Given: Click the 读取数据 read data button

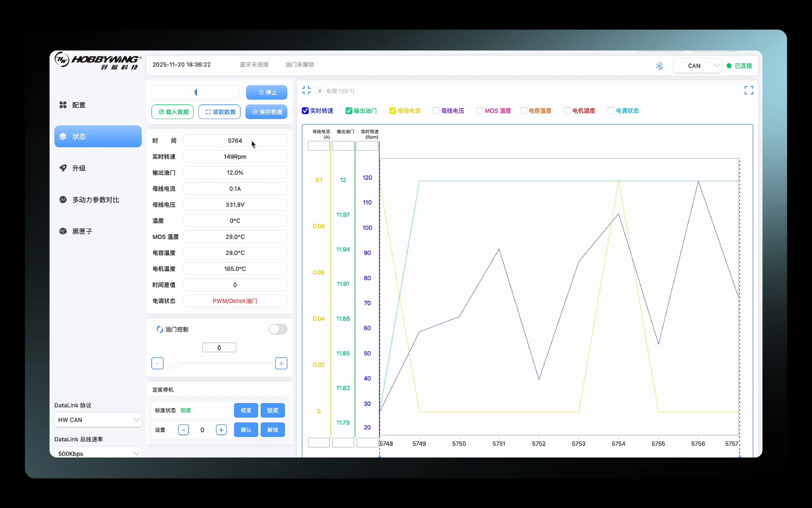Looking at the screenshot, I should 219,112.
